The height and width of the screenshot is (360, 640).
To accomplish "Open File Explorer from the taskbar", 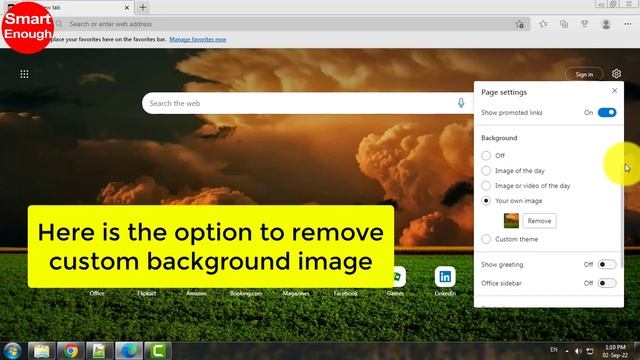I will (x=41, y=351).
